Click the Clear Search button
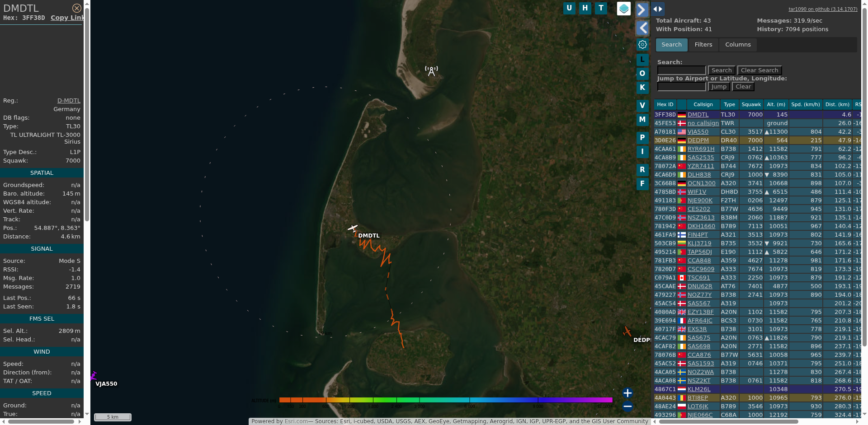 [x=759, y=70]
